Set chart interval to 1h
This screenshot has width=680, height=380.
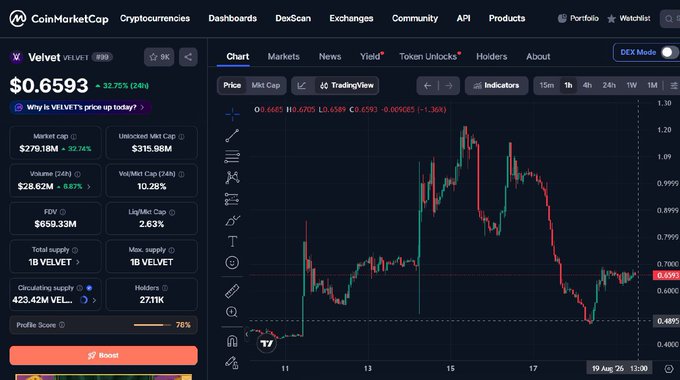[568, 85]
